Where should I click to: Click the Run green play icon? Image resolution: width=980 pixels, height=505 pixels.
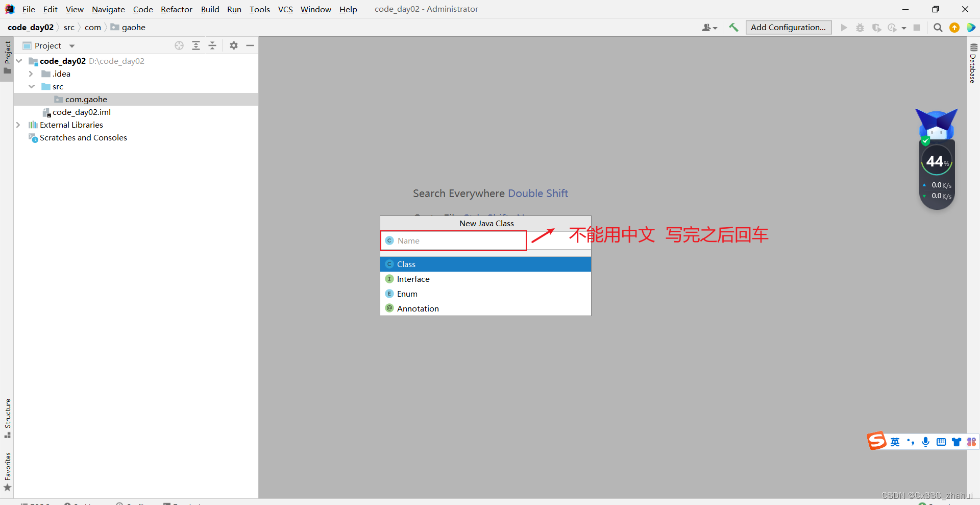point(844,28)
